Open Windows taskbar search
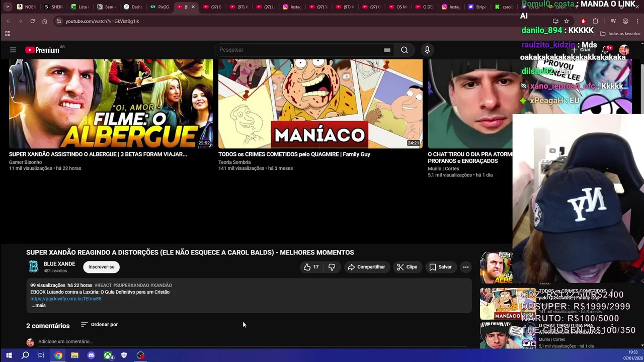 (x=25, y=355)
